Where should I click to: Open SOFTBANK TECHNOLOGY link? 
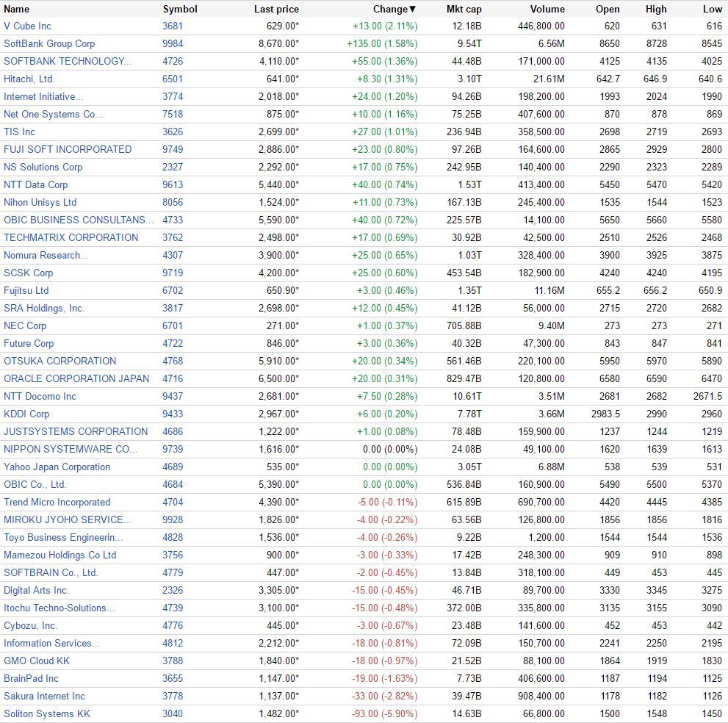click(x=68, y=61)
